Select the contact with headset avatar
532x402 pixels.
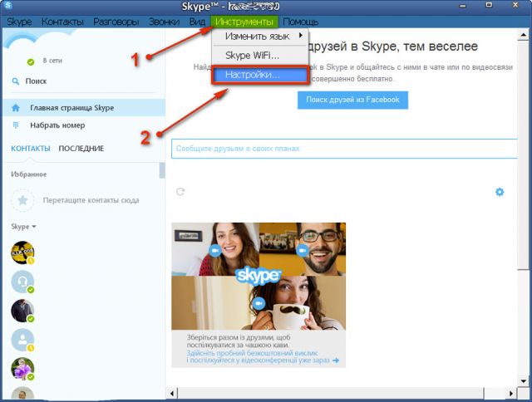coord(22,282)
